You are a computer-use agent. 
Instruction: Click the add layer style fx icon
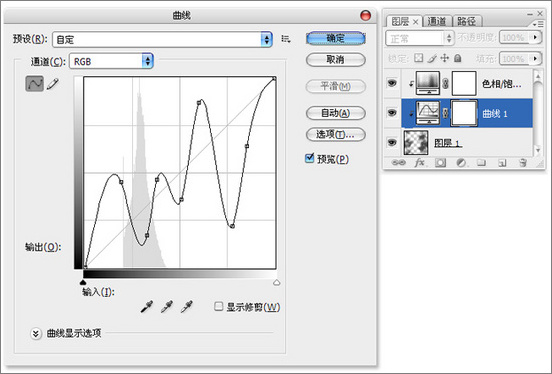pyautogui.click(x=420, y=163)
